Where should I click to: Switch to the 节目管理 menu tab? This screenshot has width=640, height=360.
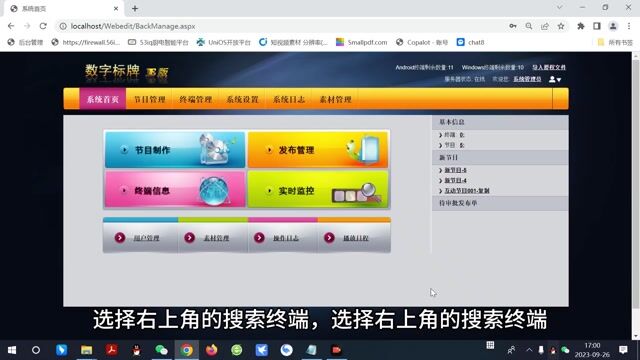point(149,99)
